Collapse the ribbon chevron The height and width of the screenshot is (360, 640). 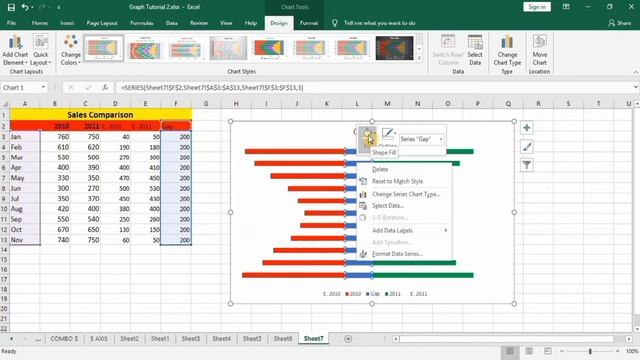pyautogui.click(x=636, y=72)
